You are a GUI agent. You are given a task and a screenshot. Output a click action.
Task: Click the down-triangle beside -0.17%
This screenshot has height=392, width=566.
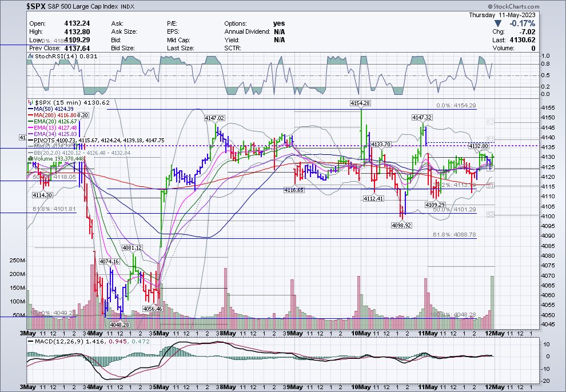(x=498, y=24)
